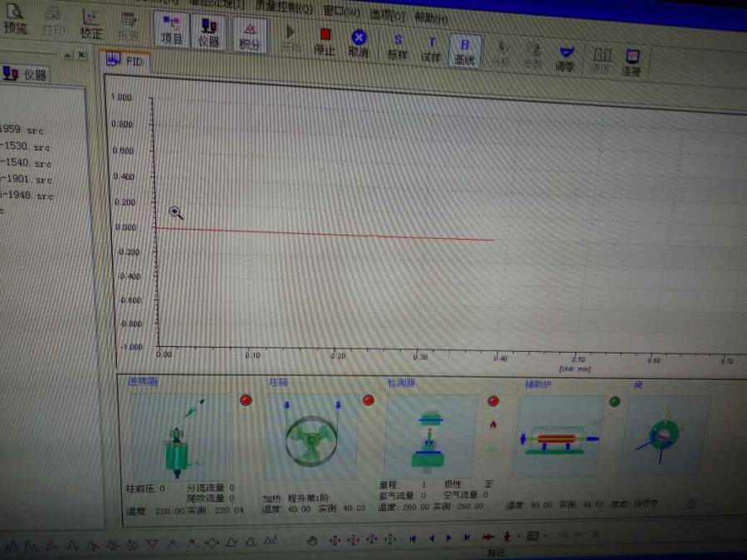747x560 pixels.
Task: Click the red 停止 (Stop) button
Action: click(325, 41)
